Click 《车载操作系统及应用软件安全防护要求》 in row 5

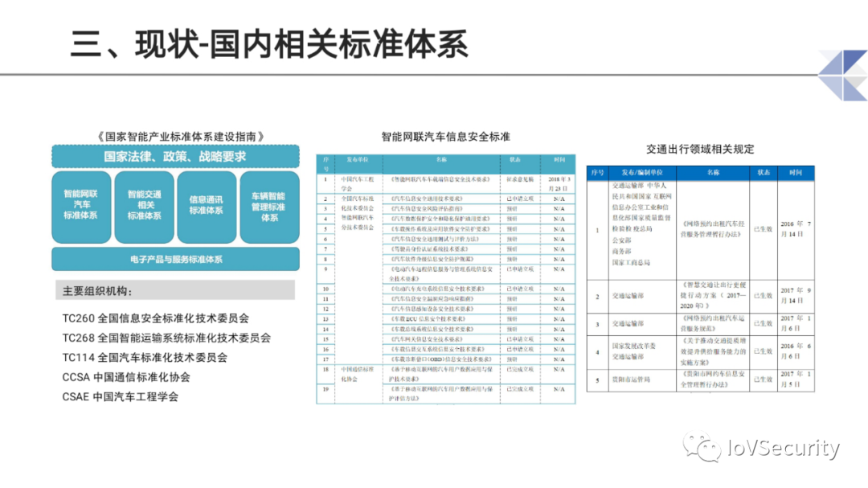click(x=440, y=229)
